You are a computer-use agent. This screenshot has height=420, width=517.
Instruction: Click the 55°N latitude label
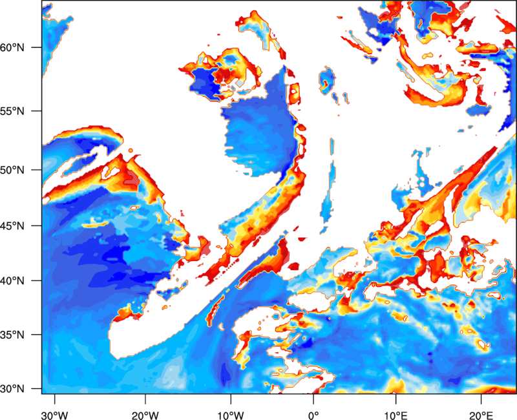tap(12, 111)
